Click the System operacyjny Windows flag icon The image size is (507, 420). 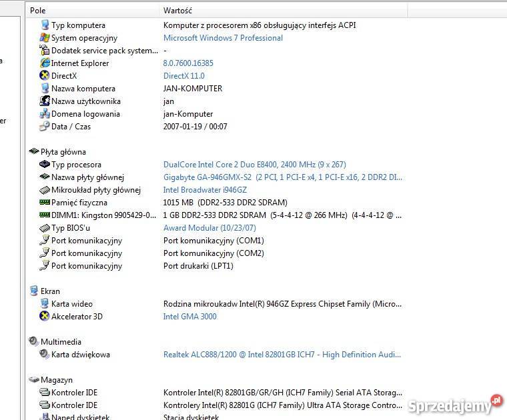[45, 37]
